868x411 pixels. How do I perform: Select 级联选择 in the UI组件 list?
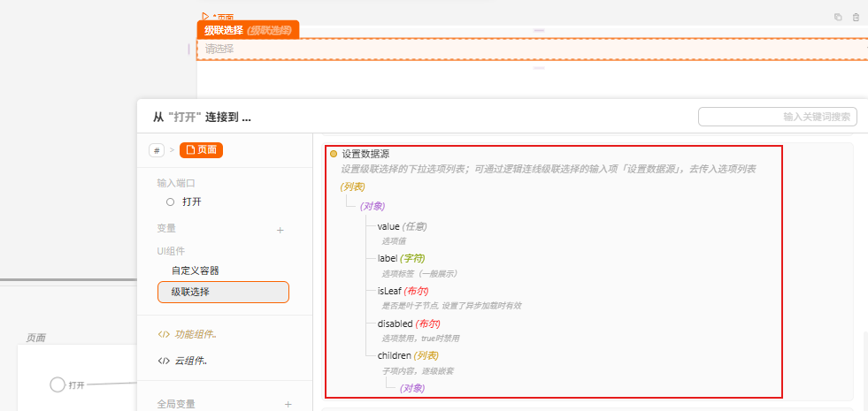223,292
